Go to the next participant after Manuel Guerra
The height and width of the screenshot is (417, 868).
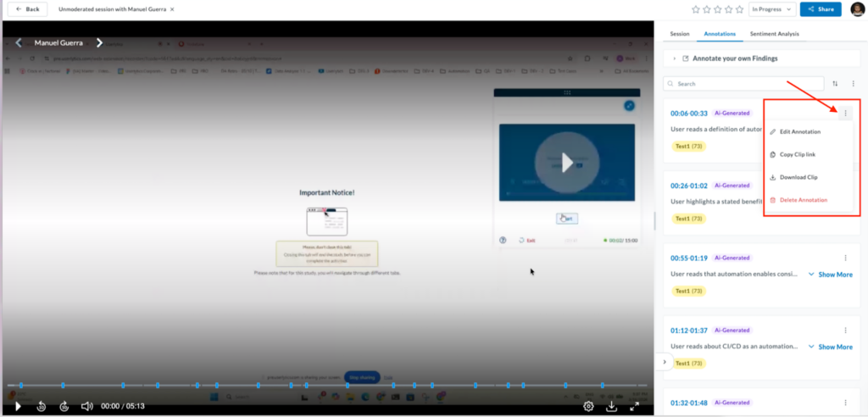click(100, 42)
